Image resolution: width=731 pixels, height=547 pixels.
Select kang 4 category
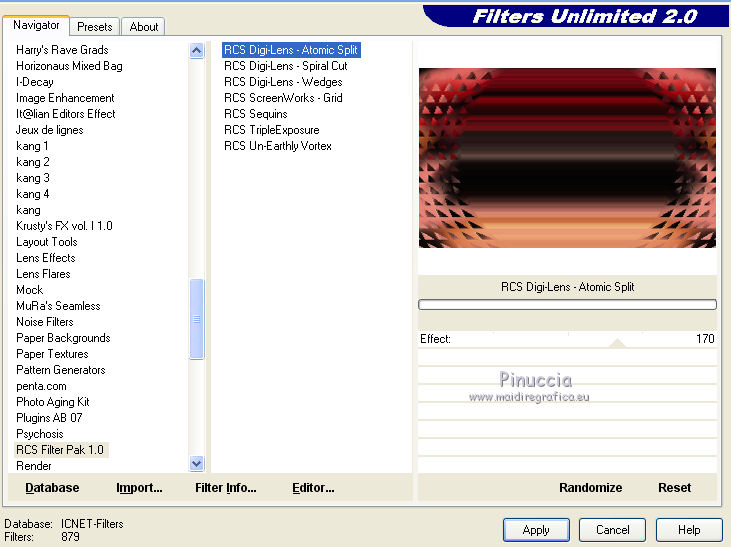[32, 194]
